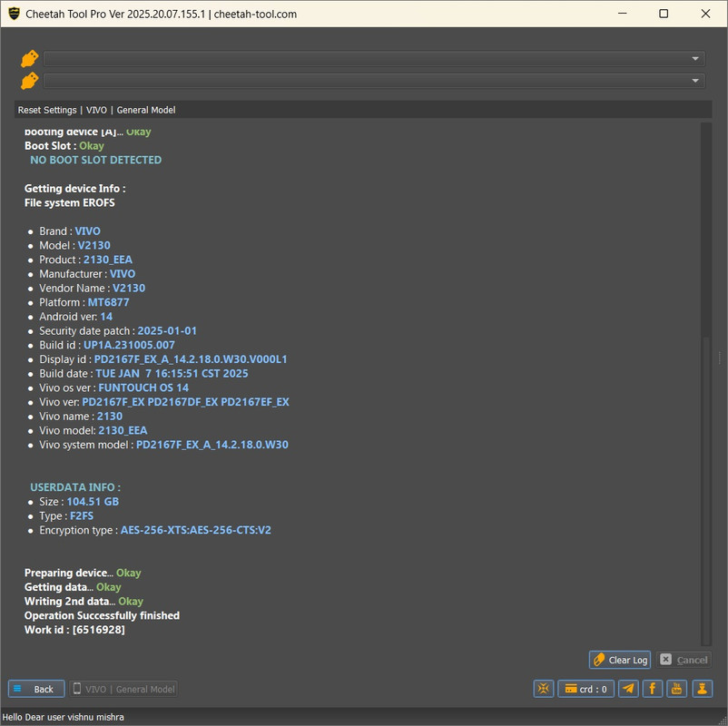Viewport: 728px width, 726px height.
Task: Click the user account icon at the bottom right
Action: coord(702,689)
